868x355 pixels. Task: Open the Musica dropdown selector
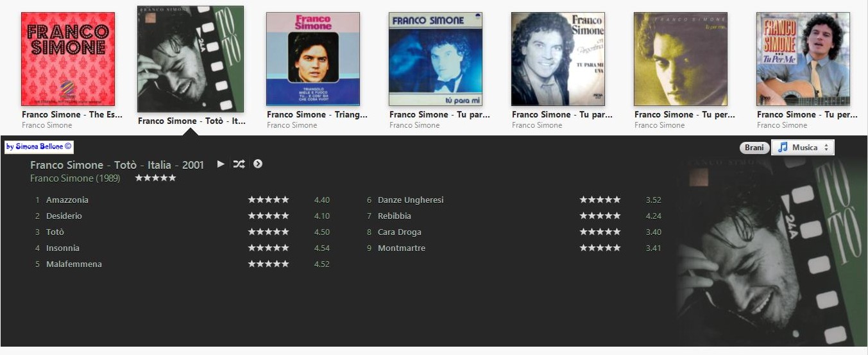[803, 148]
